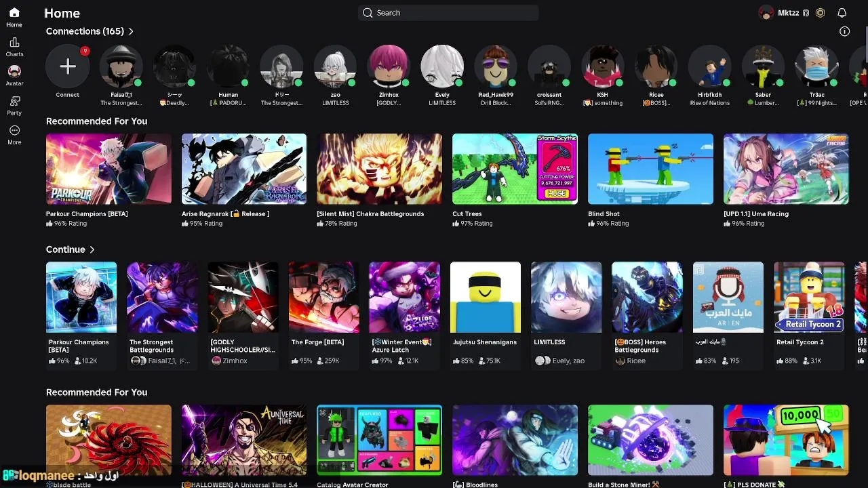Open Ricee's connection avatar
This screenshot has width=868, height=488.
(x=656, y=66)
